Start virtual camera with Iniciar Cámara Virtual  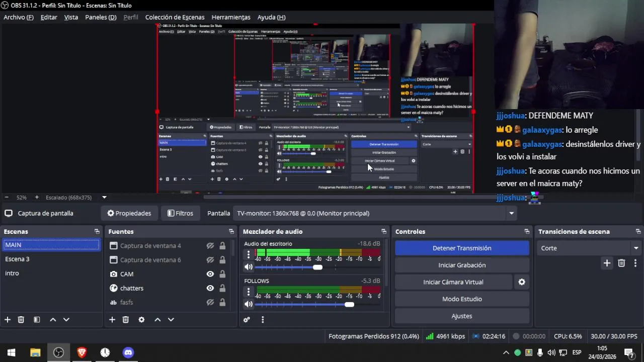tap(453, 282)
